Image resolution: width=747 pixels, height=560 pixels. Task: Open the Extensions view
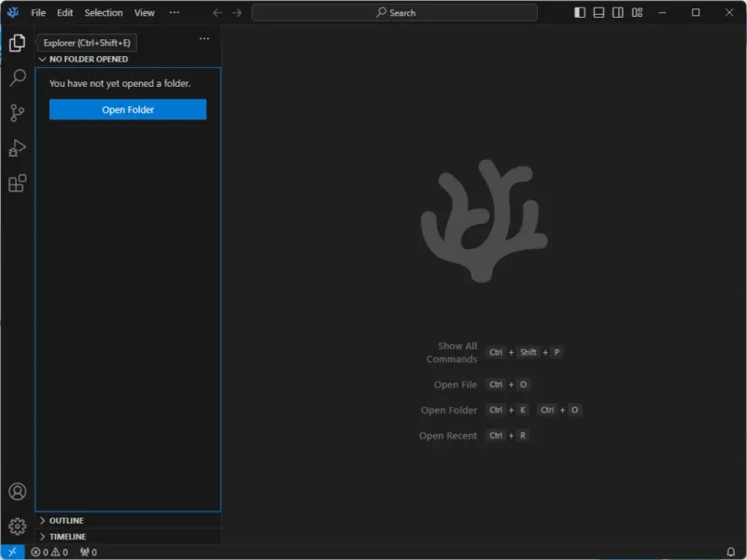[x=17, y=183]
